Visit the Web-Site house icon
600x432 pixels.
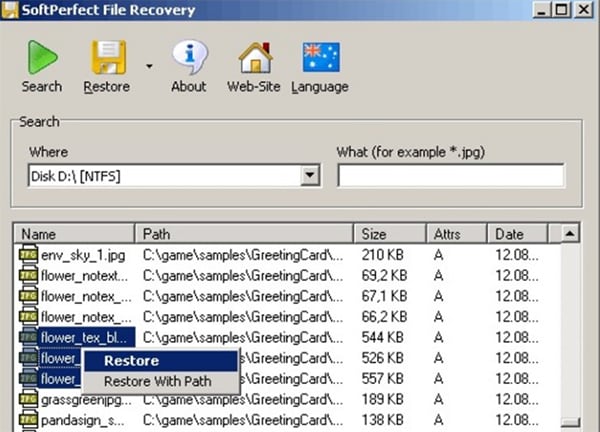255,57
